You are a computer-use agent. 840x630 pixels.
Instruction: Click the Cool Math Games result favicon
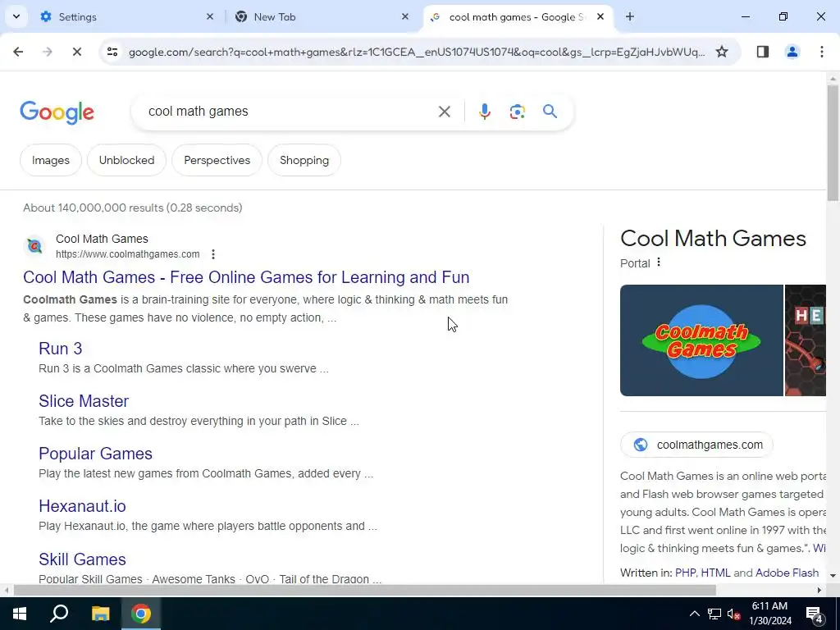click(34, 246)
